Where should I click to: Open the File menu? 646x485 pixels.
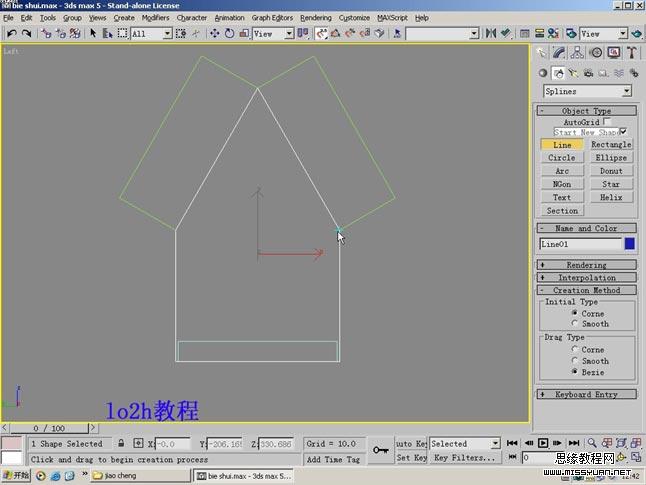(x=8, y=18)
